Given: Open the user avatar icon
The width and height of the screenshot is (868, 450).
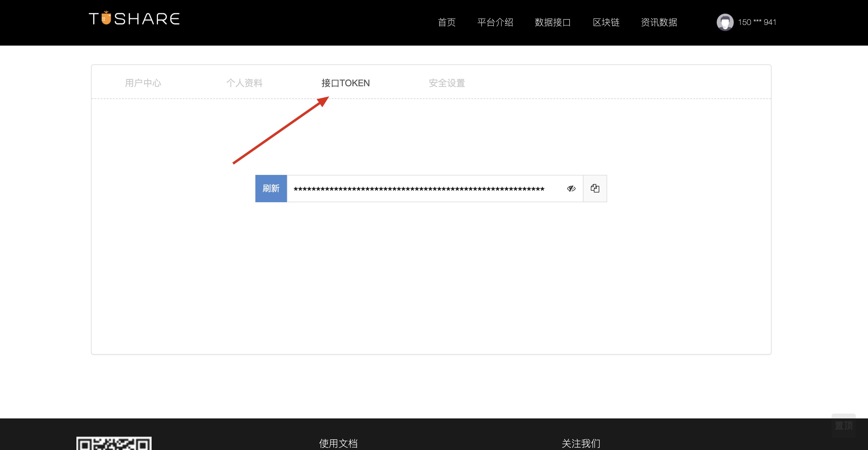Looking at the screenshot, I should [725, 22].
